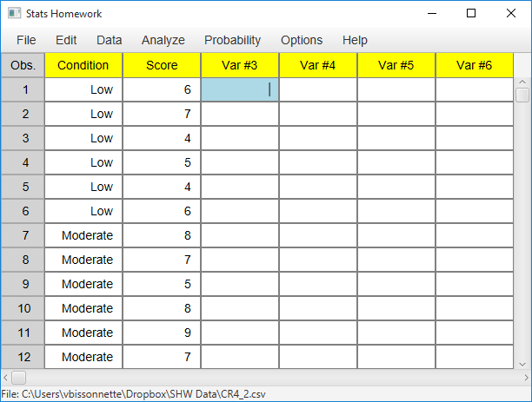Click the Moderate condition cell in row 11
Image resolution: width=532 pixels, height=402 pixels.
coord(83,333)
